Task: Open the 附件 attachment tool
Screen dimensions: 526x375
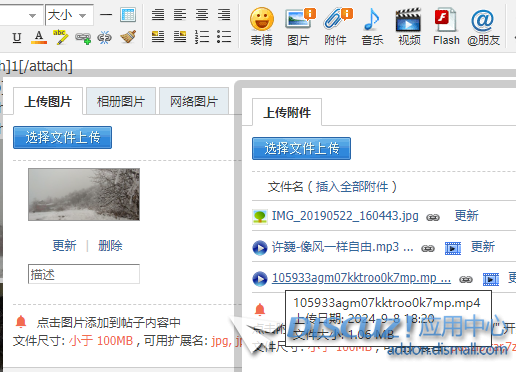Action: click(336, 26)
